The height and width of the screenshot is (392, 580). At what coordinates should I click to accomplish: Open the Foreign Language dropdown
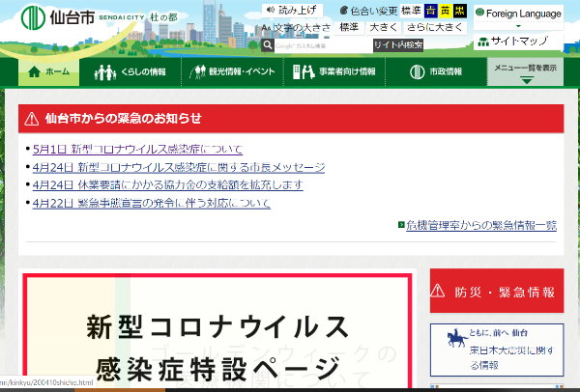pyautogui.click(x=519, y=14)
